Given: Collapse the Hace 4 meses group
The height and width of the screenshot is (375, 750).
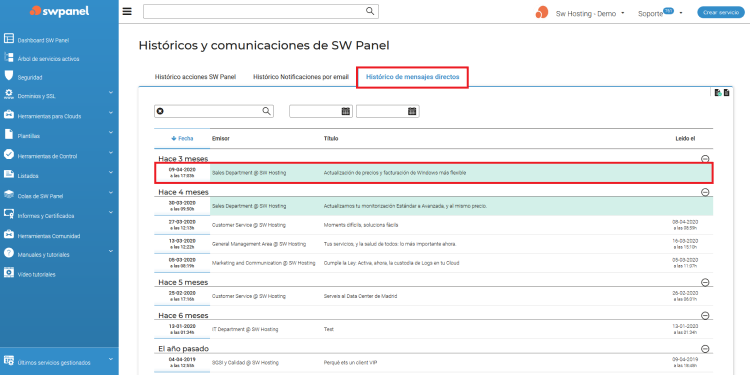Looking at the screenshot, I should click(705, 192).
